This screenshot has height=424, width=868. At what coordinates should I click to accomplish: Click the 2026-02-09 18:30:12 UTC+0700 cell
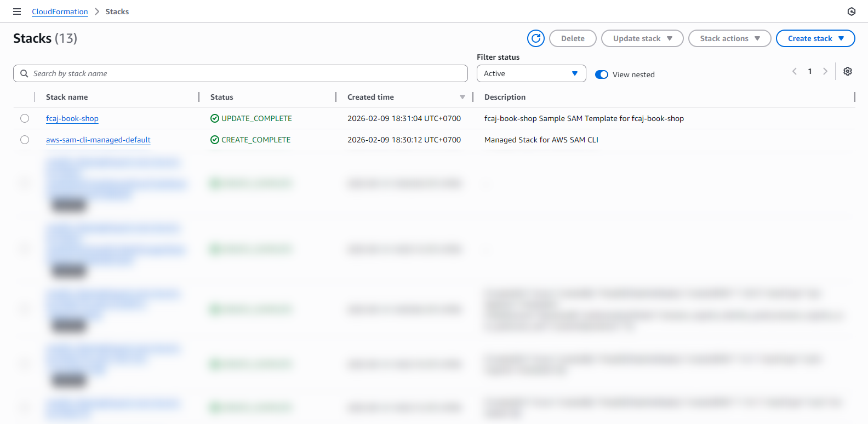pyautogui.click(x=404, y=140)
